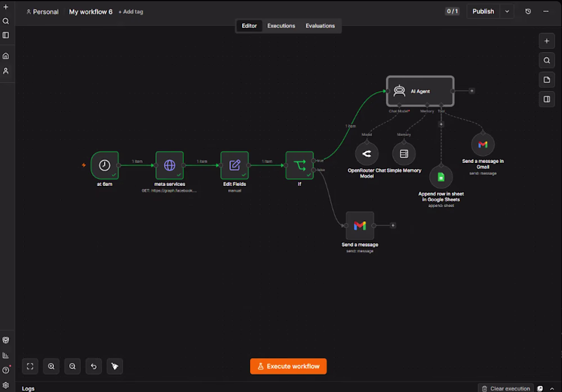Click the plus connector after AI Agent output
The height and width of the screenshot is (392, 562).
pyautogui.click(x=472, y=91)
